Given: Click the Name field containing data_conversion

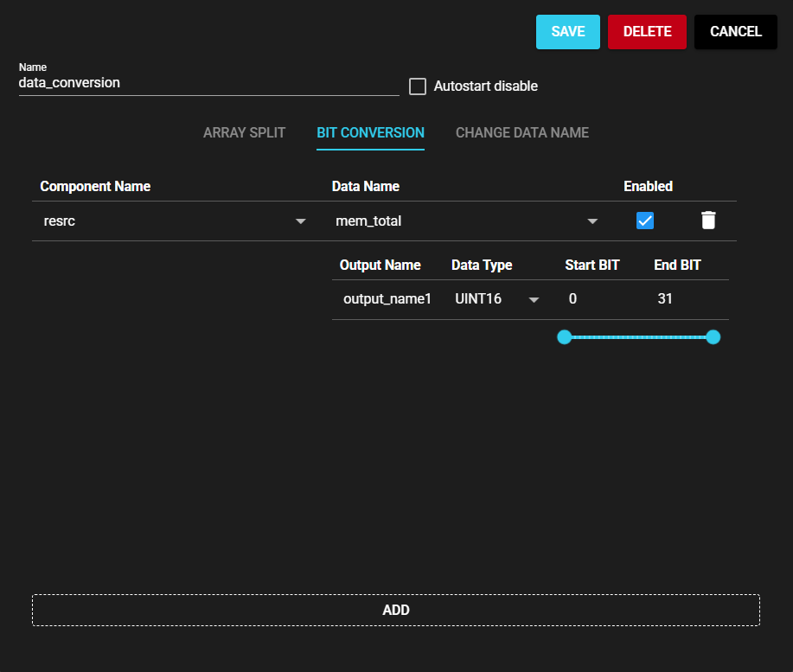Looking at the screenshot, I should 208,84.
